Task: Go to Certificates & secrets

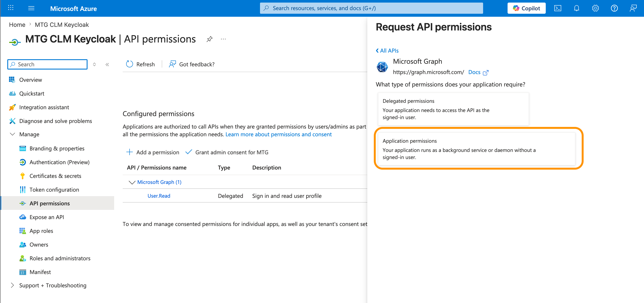Action: coord(55,176)
